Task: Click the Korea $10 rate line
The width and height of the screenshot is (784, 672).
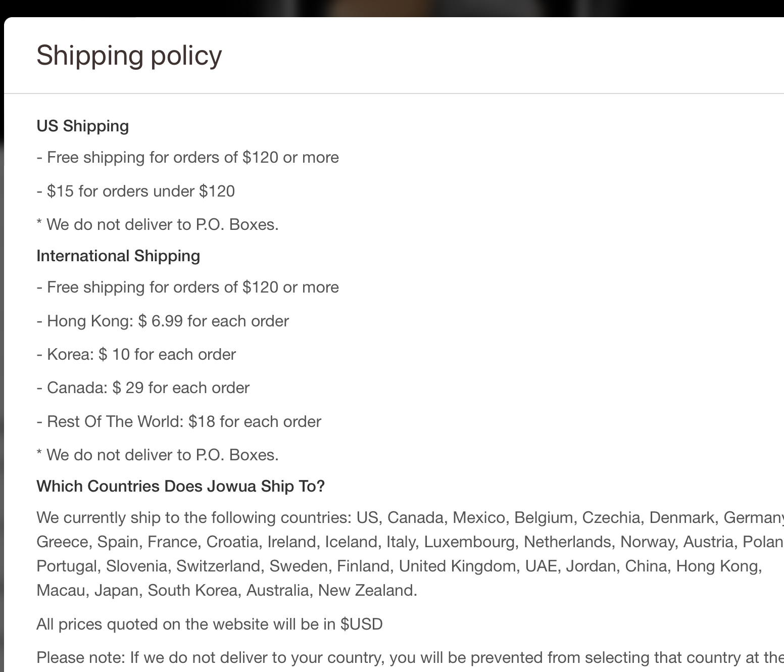Action: tap(136, 354)
